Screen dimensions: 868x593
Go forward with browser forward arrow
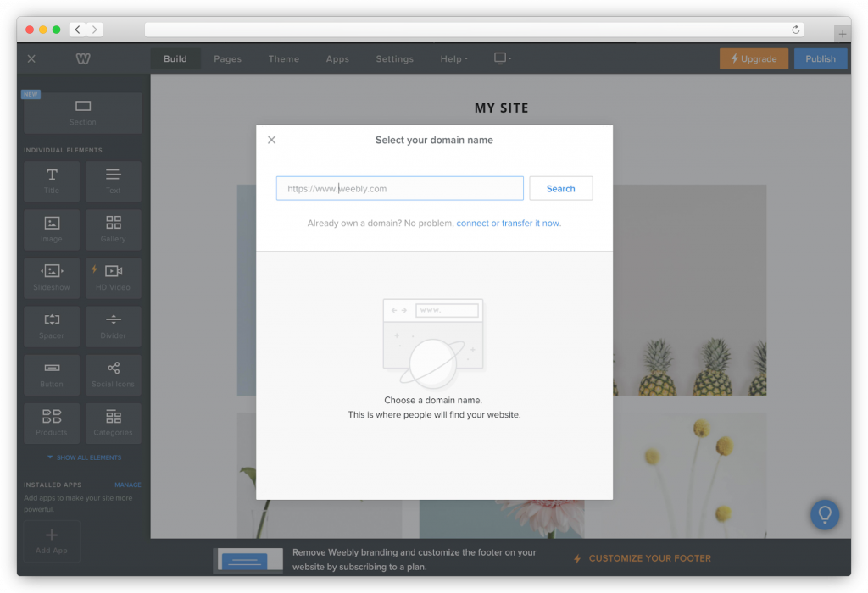coord(95,30)
